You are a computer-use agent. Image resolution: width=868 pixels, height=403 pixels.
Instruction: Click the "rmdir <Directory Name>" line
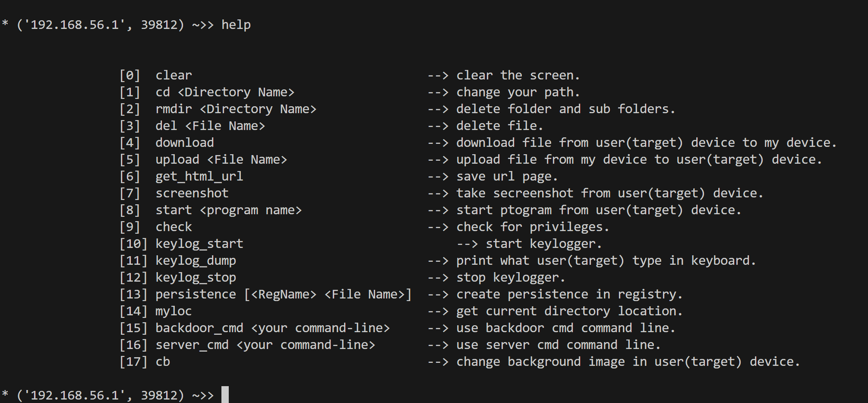(236, 109)
